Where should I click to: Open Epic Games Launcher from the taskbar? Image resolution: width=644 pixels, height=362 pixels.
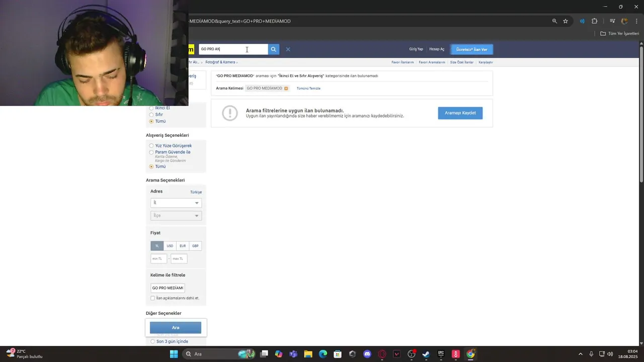(441, 354)
